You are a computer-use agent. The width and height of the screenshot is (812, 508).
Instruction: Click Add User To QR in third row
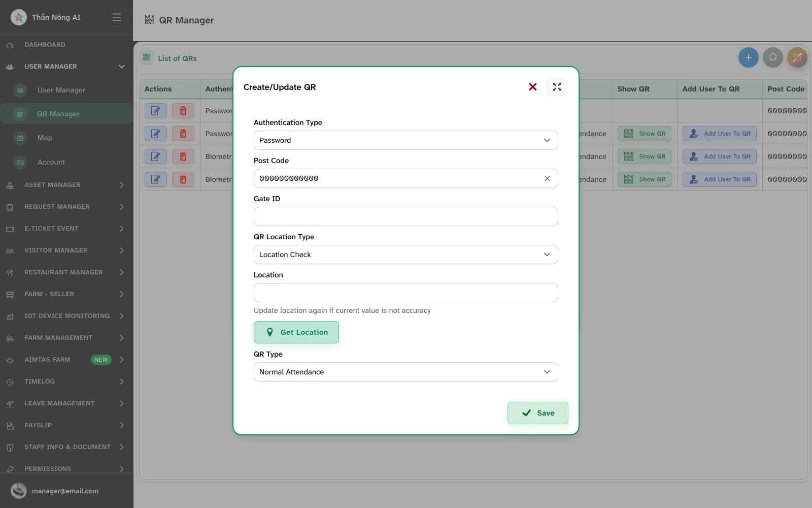(720, 156)
